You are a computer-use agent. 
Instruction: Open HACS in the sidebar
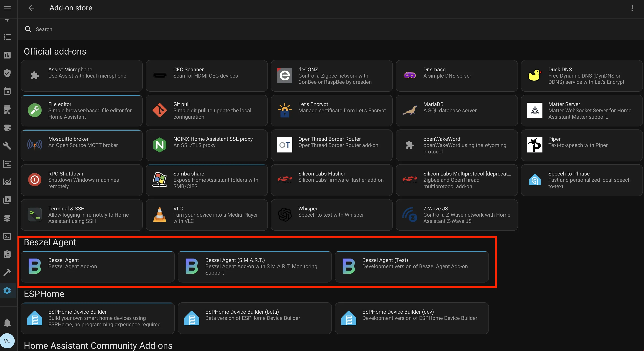tap(7, 109)
